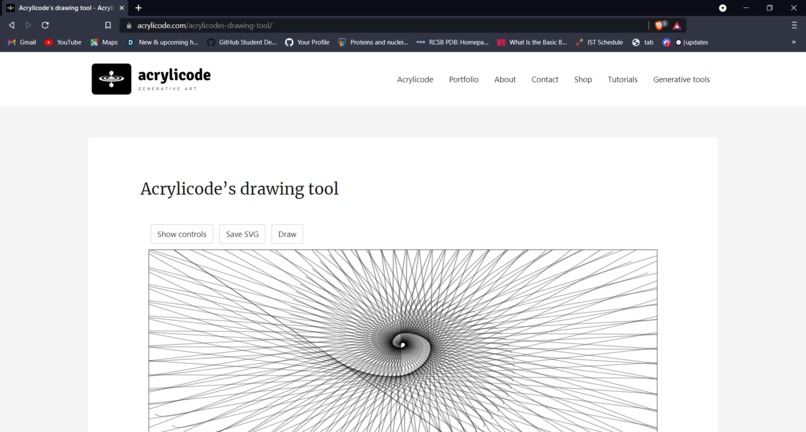The image size is (806, 432).
Task: Bookmark this page via the bookmark icon
Action: tap(108, 25)
